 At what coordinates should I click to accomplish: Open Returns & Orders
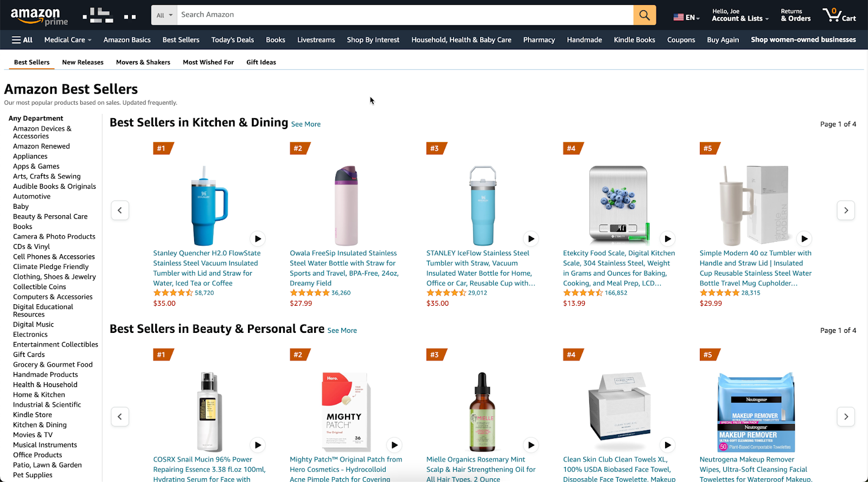795,15
